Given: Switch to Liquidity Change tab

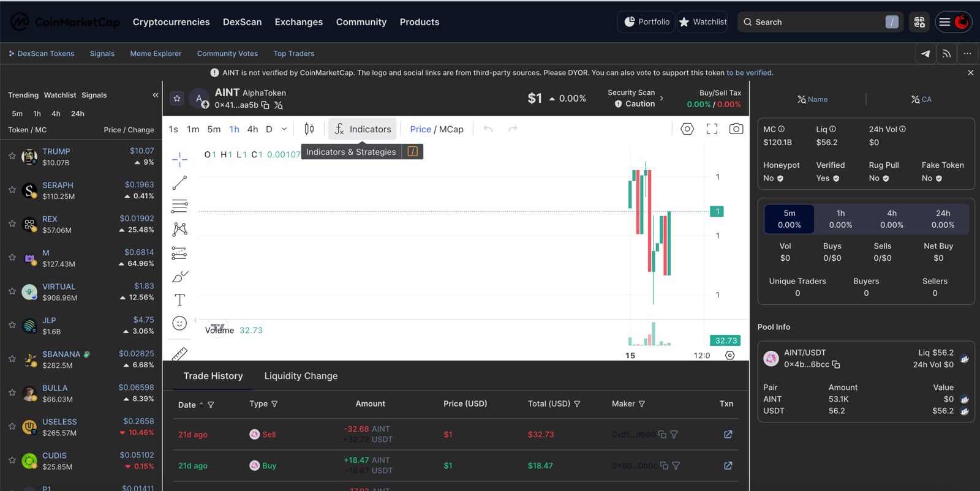Looking at the screenshot, I should (x=301, y=376).
